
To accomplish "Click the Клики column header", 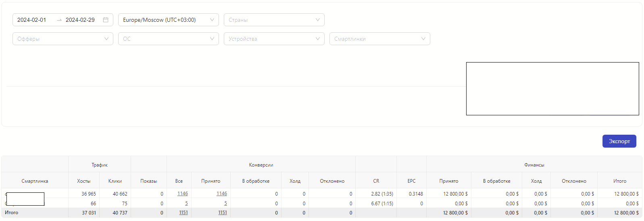I will click(x=115, y=181).
